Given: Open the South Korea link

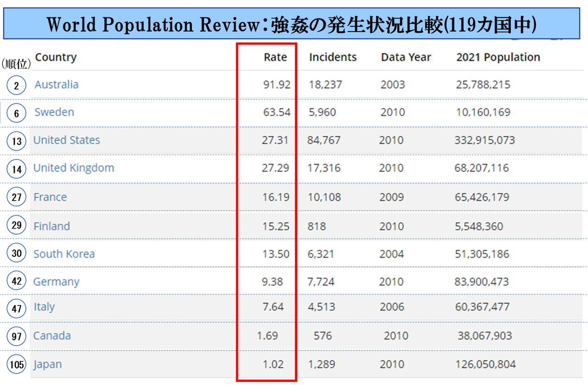Looking at the screenshot, I should pos(64,254).
